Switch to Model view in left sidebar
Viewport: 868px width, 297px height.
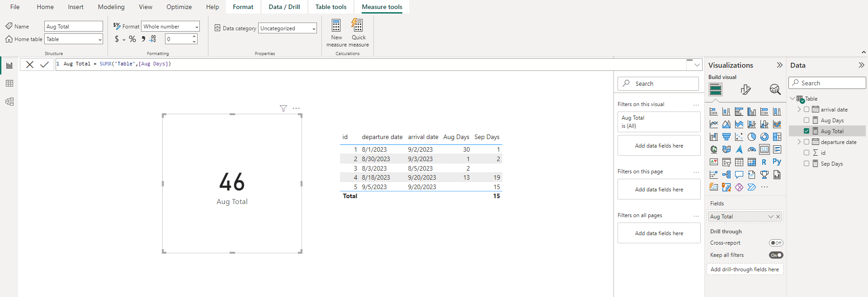click(x=9, y=102)
